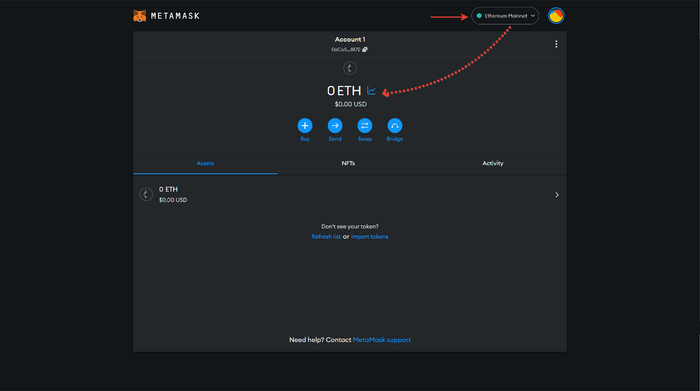This screenshot has width=700, height=391.
Task: Open the account avatar menu
Action: pyautogui.click(x=556, y=16)
